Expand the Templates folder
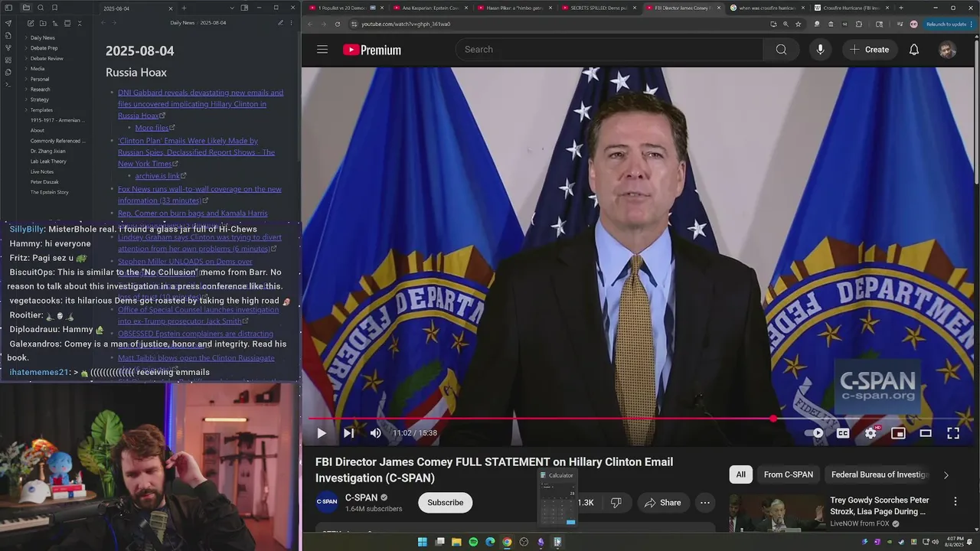Screen dimensions: 980x551 point(41,110)
